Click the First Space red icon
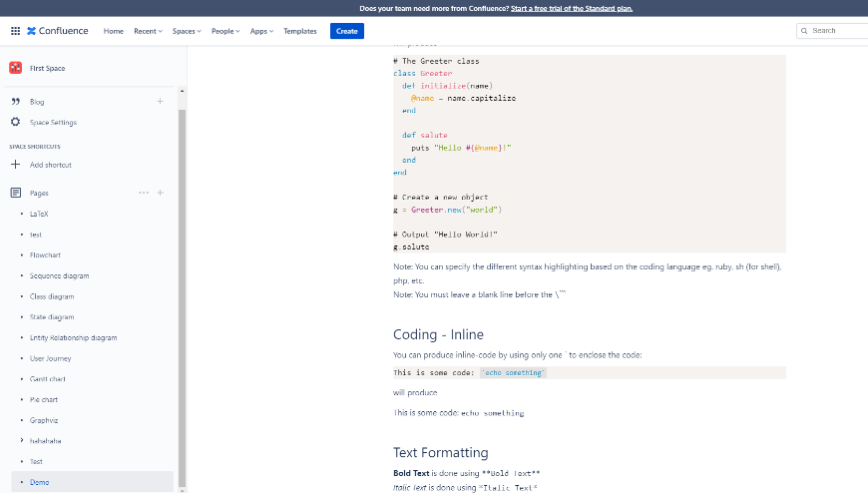 16,68
